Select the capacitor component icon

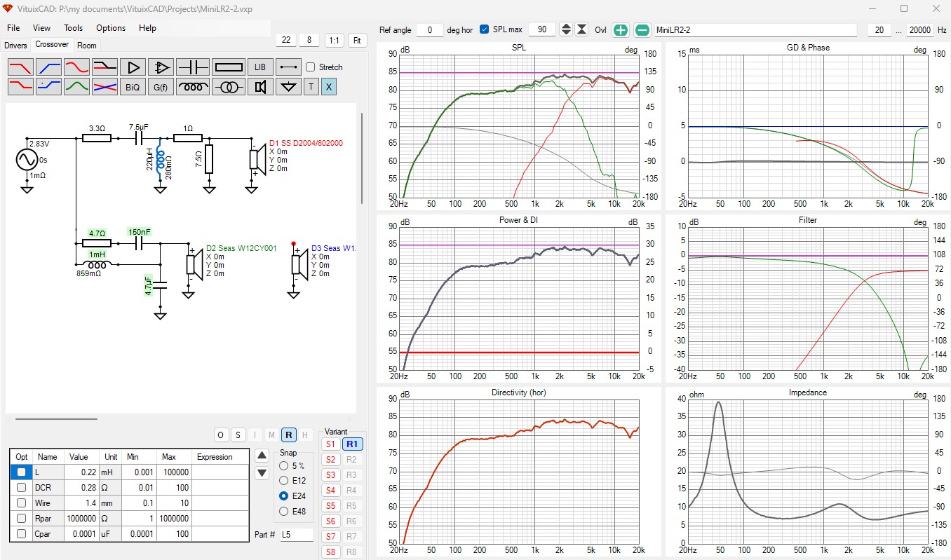pos(192,67)
